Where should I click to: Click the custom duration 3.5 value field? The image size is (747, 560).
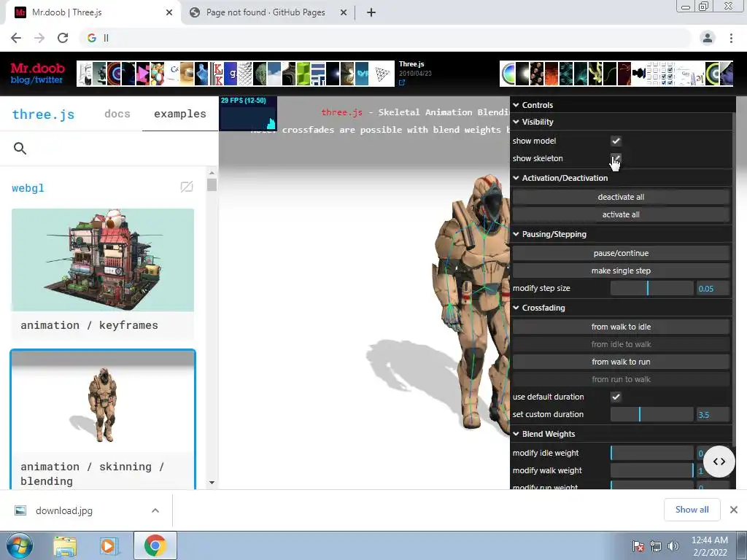713,415
